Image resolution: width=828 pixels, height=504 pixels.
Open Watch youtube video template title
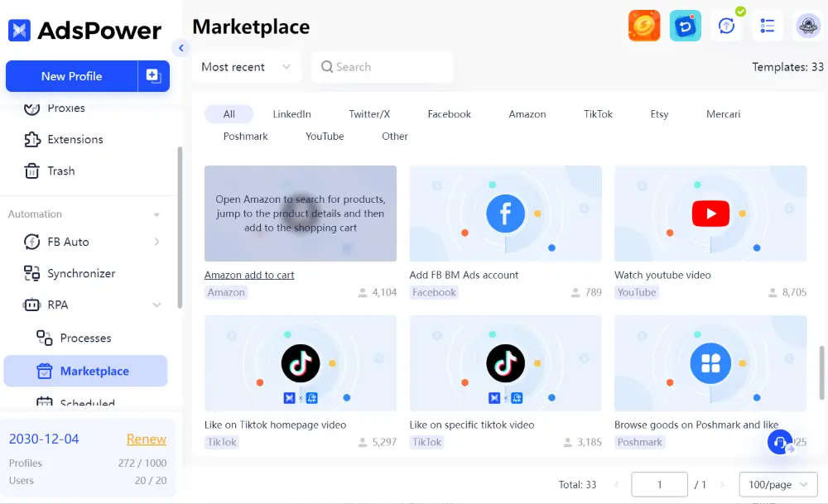pos(662,275)
